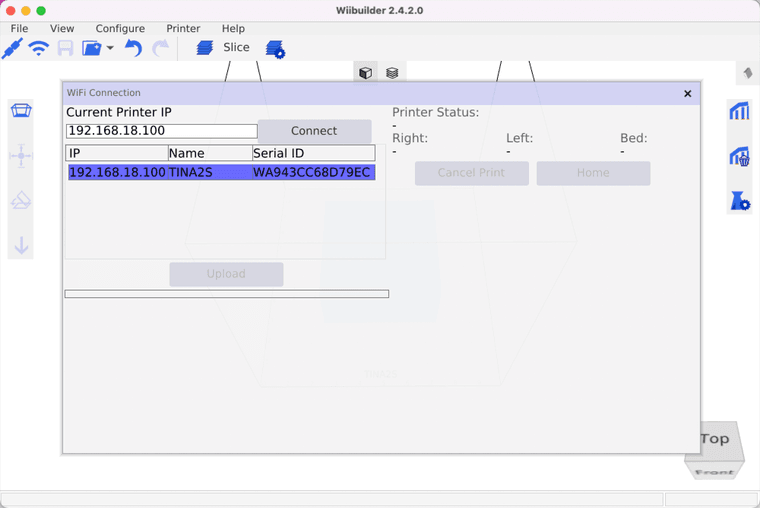Screen dimensions: 760x508
Task: Switch to the solid 3D cube view
Action: [x=366, y=73]
